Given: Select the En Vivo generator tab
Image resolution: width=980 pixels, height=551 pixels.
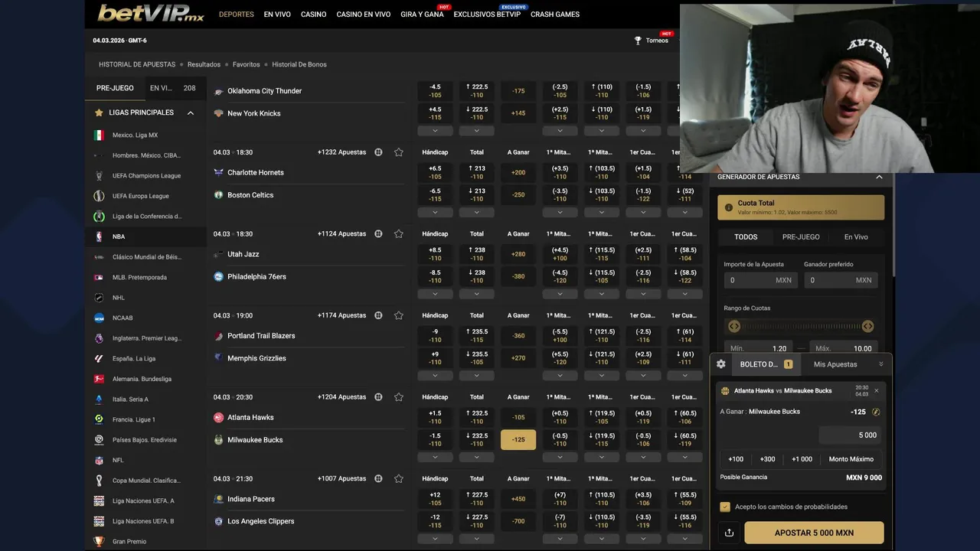Looking at the screenshot, I should pos(856,237).
